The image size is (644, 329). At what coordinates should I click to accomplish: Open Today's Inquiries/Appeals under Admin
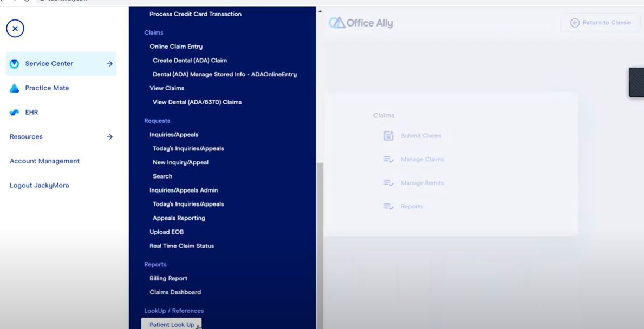[x=188, y=205]
